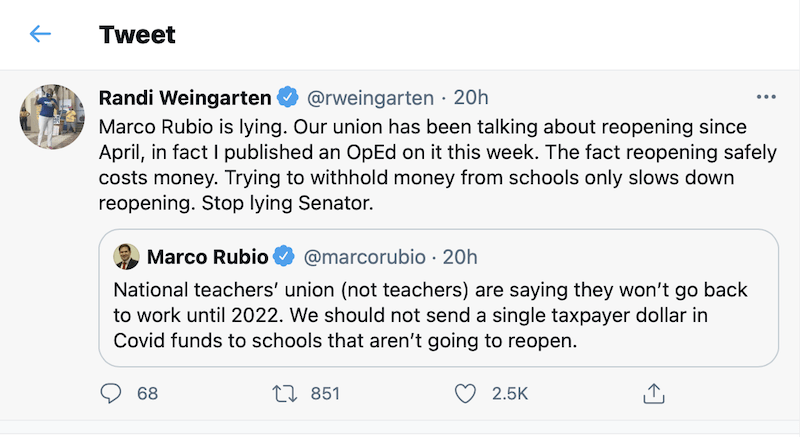
Task: Visit the @marcorubio handle
Action: coord(364,257)
